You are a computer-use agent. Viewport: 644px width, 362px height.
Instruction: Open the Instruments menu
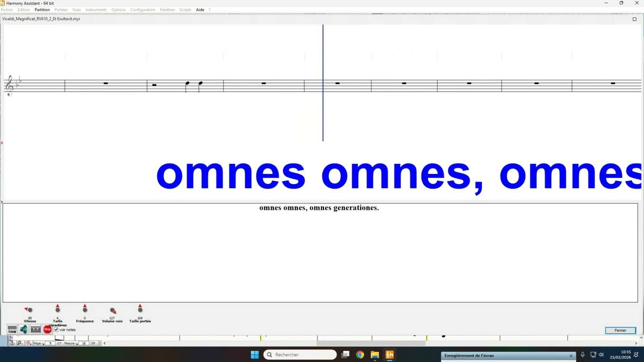tap(95, 10)
